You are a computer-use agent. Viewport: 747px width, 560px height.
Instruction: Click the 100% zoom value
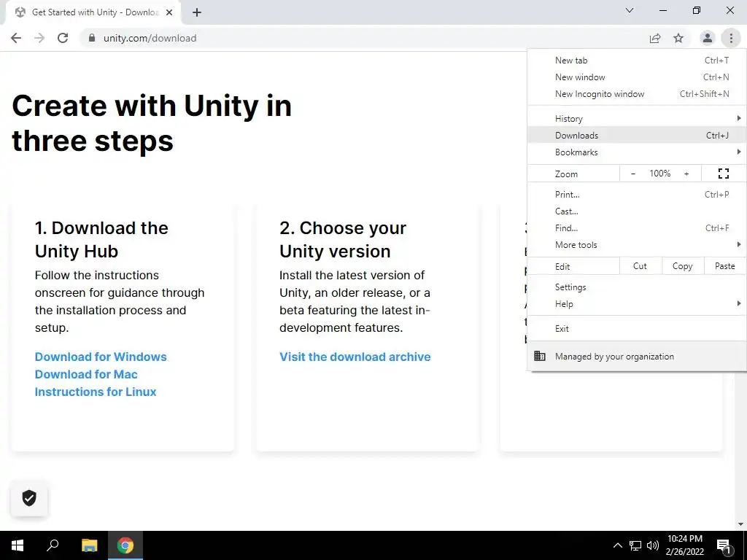(659, 174)
